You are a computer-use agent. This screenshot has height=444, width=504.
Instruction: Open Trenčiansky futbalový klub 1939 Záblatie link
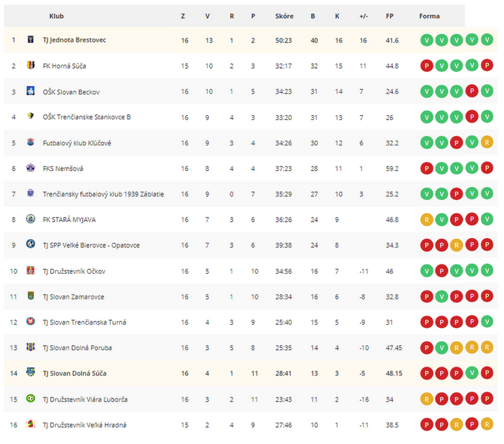pos(103,194)
